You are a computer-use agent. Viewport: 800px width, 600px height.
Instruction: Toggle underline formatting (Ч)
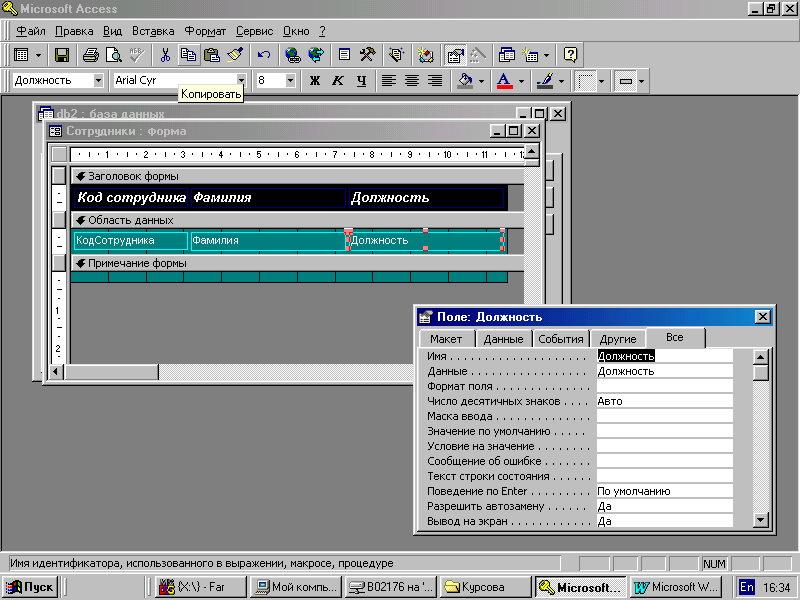click(361, 81)
